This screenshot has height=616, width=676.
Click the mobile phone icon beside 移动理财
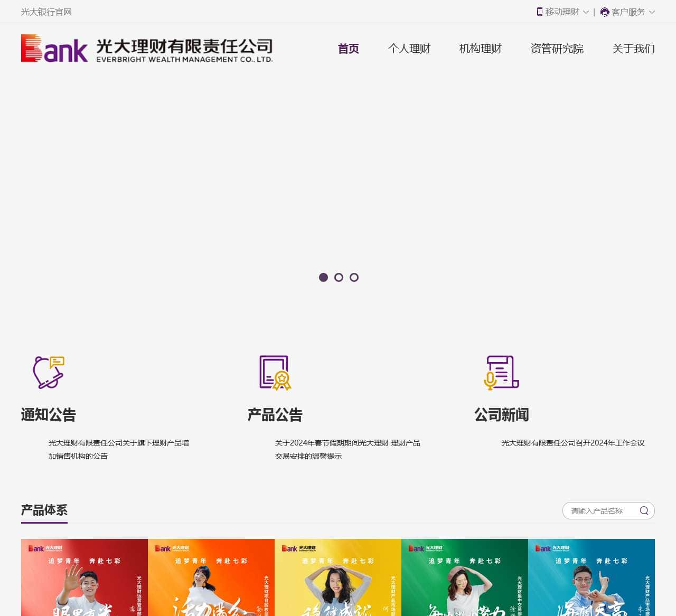[x=540, y=12]
